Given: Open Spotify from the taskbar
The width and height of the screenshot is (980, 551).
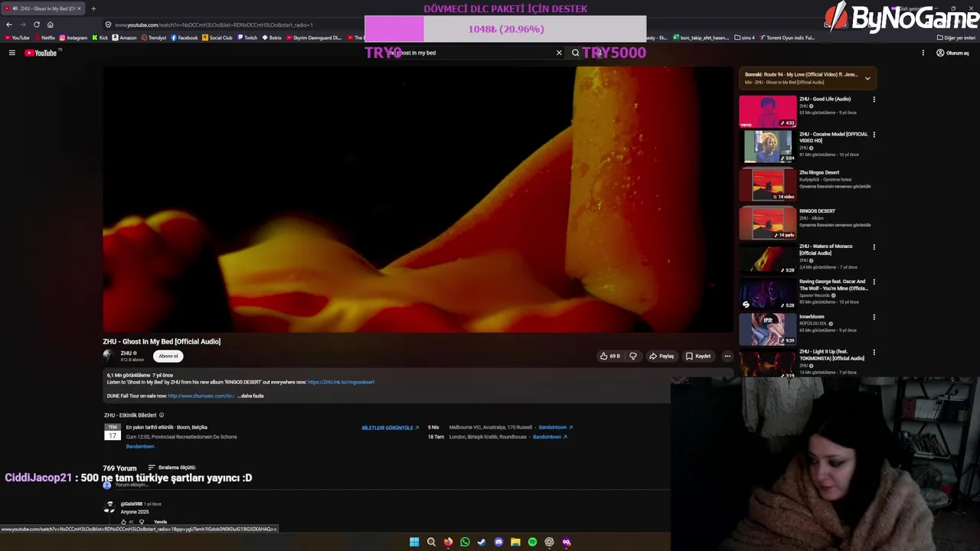Looking at the screenshot, I should click(x=532, y=542).
